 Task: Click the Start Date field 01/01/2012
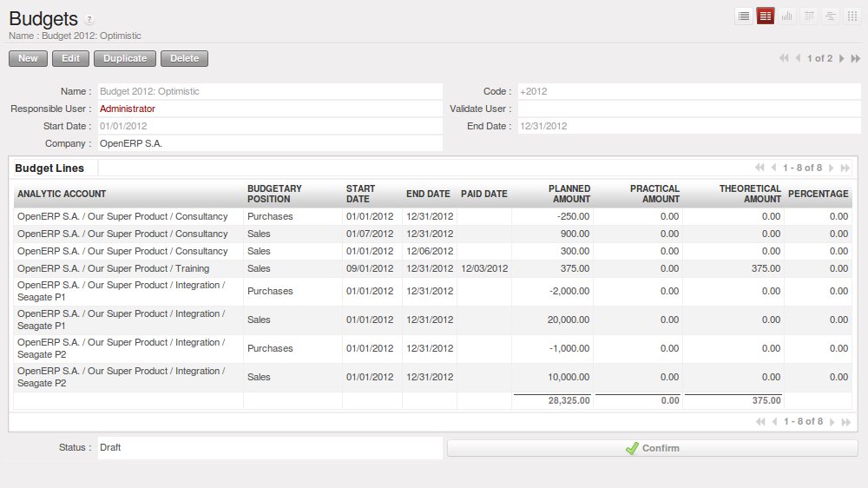pos(270,126)
